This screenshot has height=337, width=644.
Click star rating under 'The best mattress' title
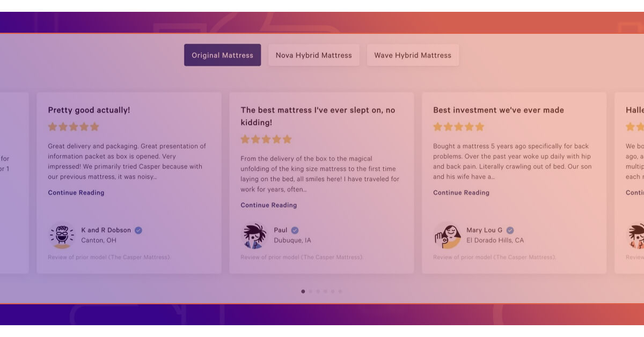266,139
